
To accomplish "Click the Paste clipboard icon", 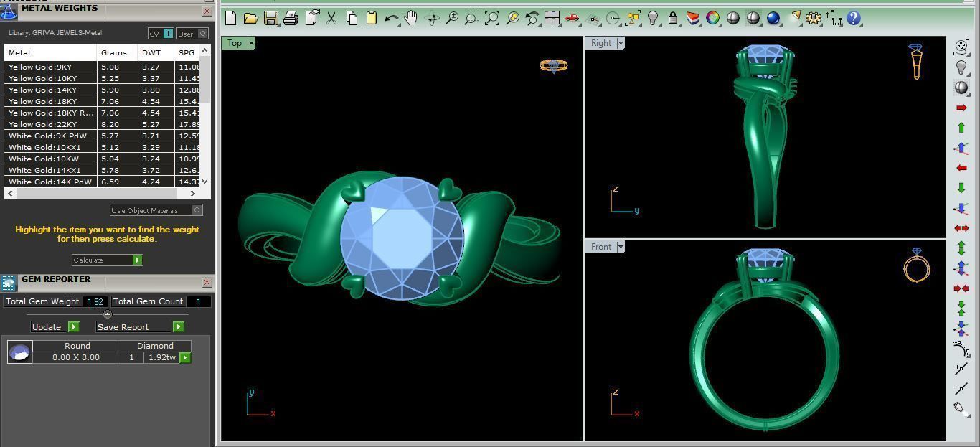I will click(x=372, y=19).
